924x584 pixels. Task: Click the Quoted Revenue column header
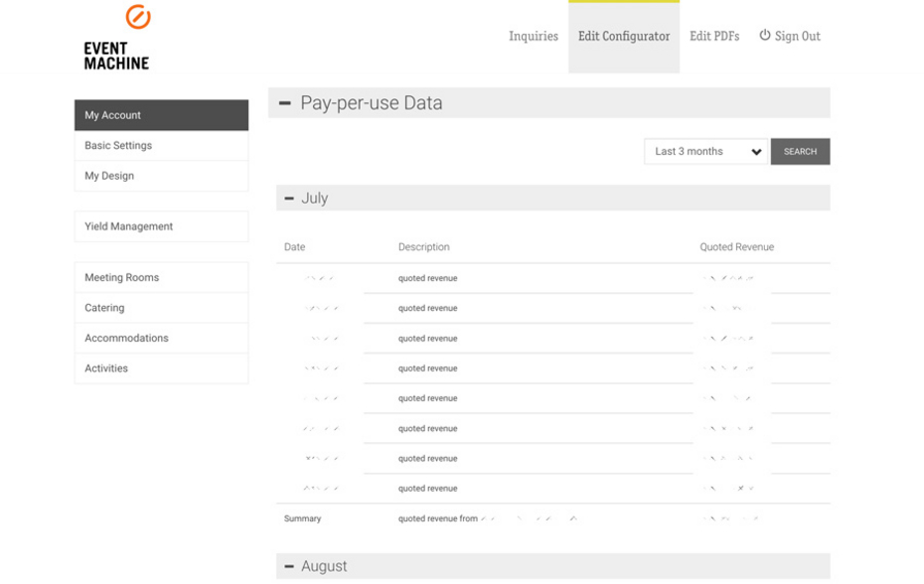[x=736, y=247]
